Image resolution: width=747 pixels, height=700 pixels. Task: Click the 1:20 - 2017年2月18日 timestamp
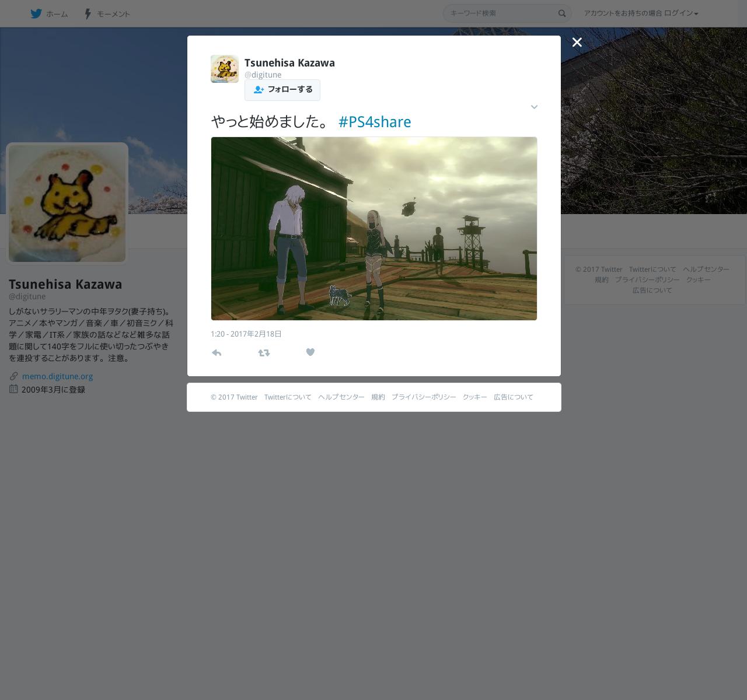[246, 334]
